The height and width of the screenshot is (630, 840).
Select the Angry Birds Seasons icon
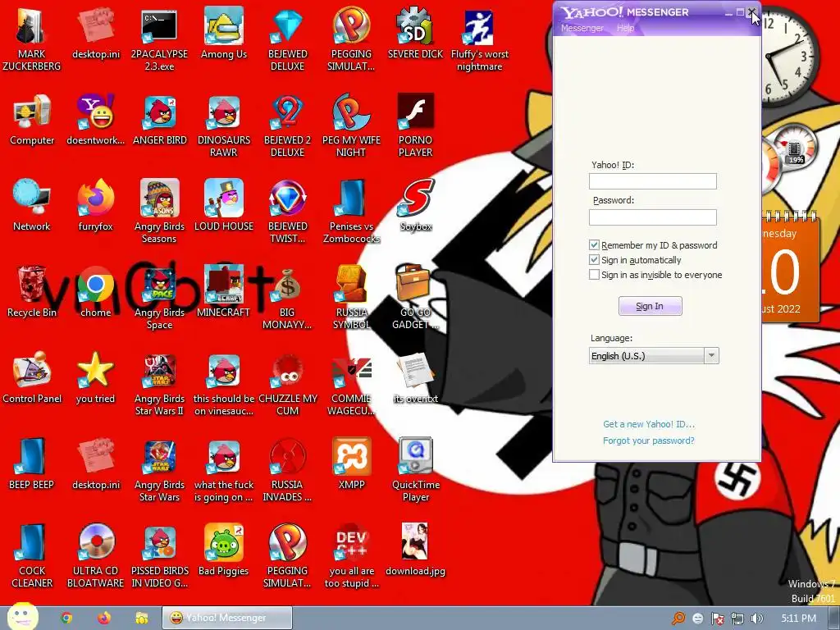(x=160, y=212)
